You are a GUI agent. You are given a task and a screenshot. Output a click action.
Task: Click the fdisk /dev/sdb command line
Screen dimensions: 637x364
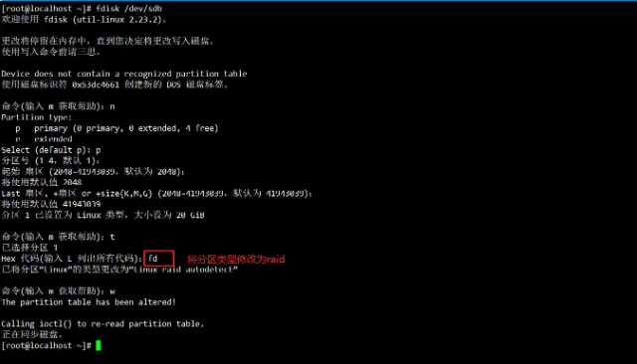[x=82, y=8]
